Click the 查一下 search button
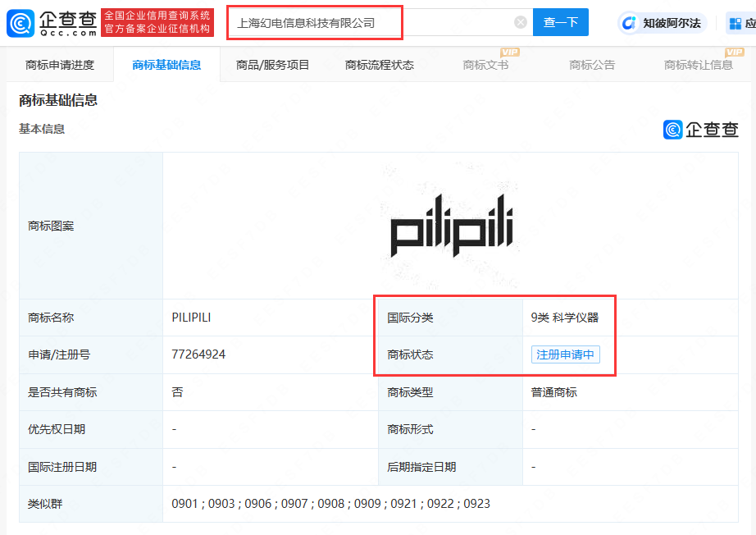The height and width of the screenshot is (535, 756). [560, 22]
